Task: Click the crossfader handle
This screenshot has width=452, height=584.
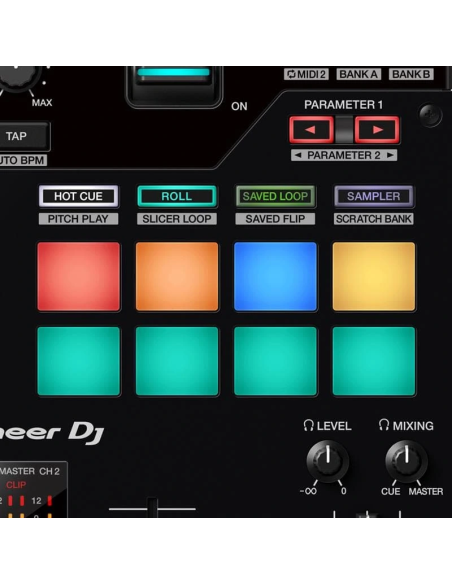Action: pyautogui.click(x=152, y=507)
